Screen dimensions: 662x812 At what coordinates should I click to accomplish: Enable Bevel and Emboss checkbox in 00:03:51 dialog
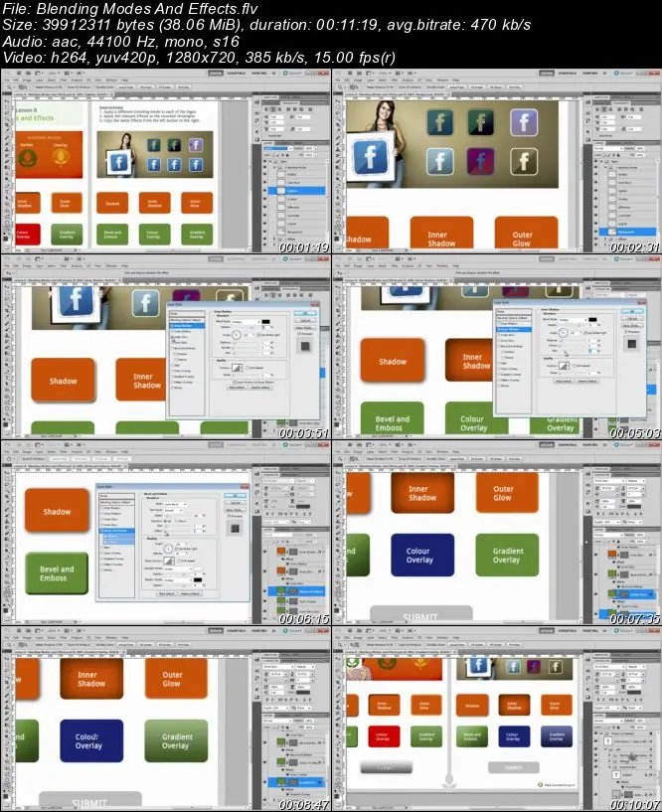tap(172, 348)
